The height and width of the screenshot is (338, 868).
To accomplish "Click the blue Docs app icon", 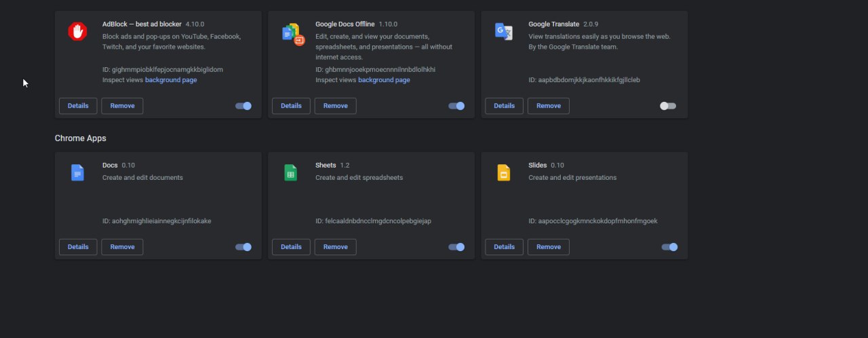I will click(x=77, y=173).
